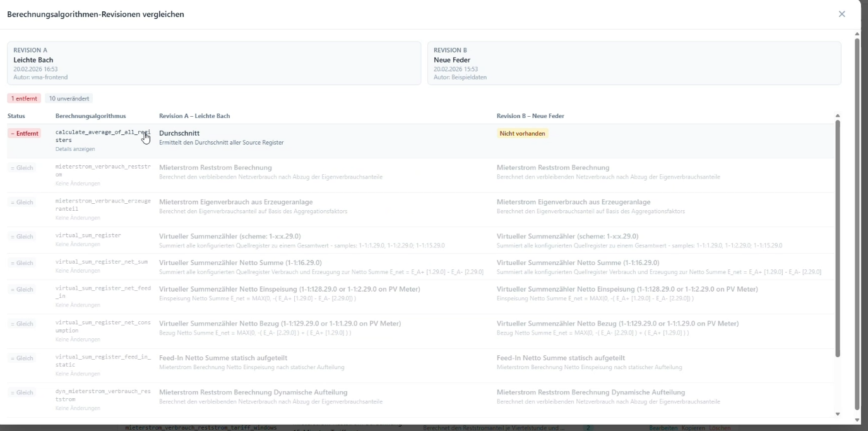Click 'Gleich' badge for virtual_sum_register_net_sum row
Screen dimensions: 868x431
[22, 263]
